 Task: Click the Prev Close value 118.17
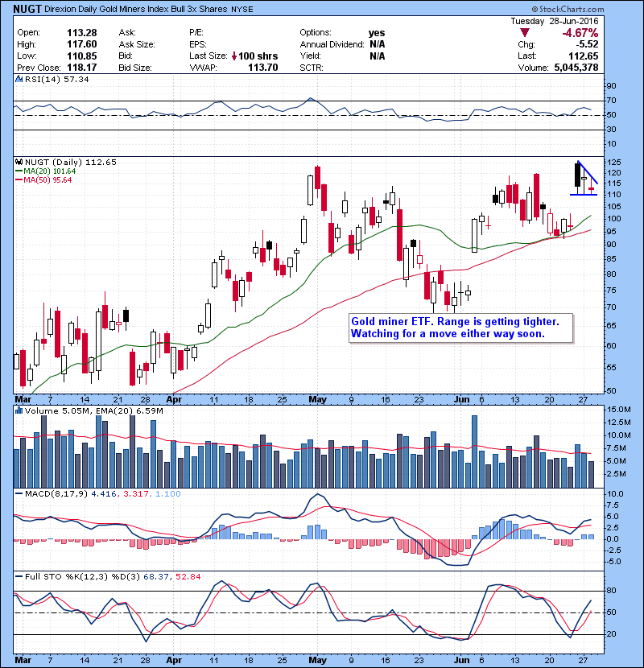tap(82, 68)
